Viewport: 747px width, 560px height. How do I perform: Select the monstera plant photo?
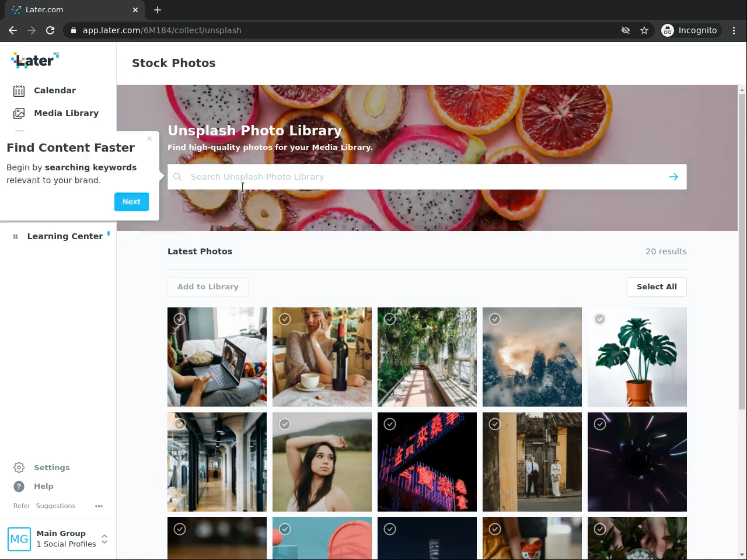click(x=600, y=319)
